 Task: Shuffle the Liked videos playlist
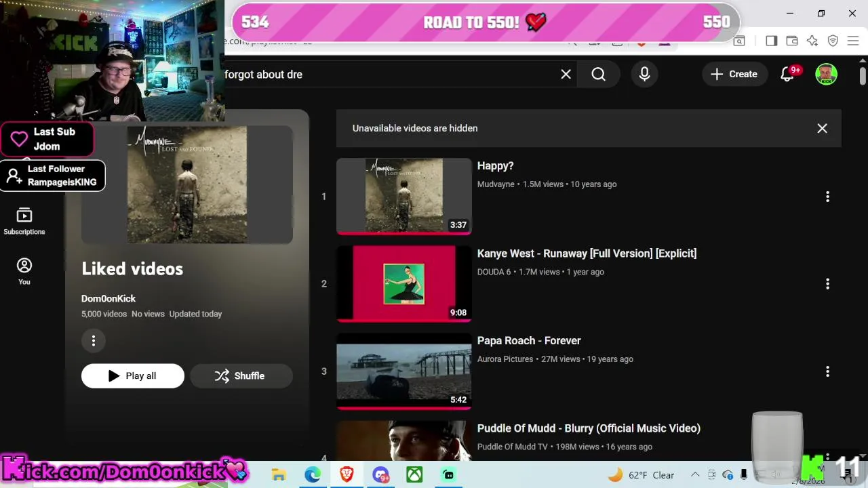[241, 376]
